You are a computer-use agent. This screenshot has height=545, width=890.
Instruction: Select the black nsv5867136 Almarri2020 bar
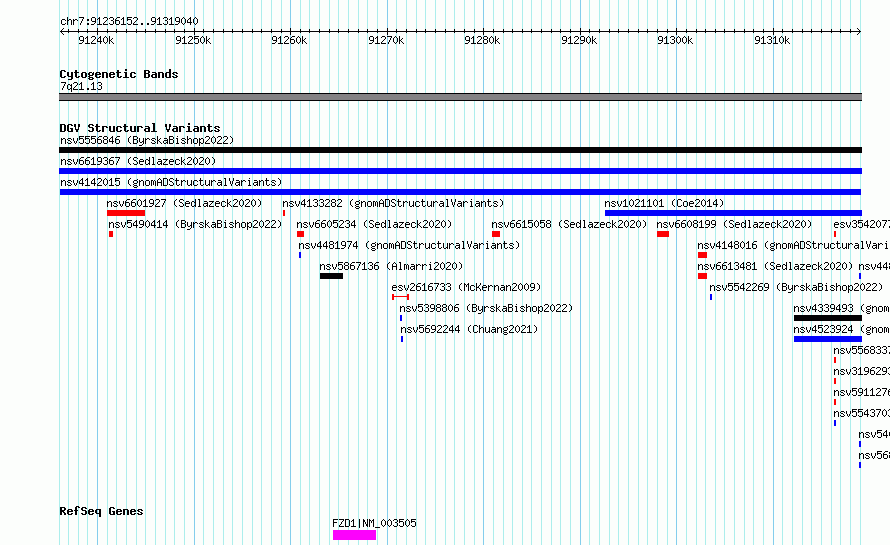331,276
